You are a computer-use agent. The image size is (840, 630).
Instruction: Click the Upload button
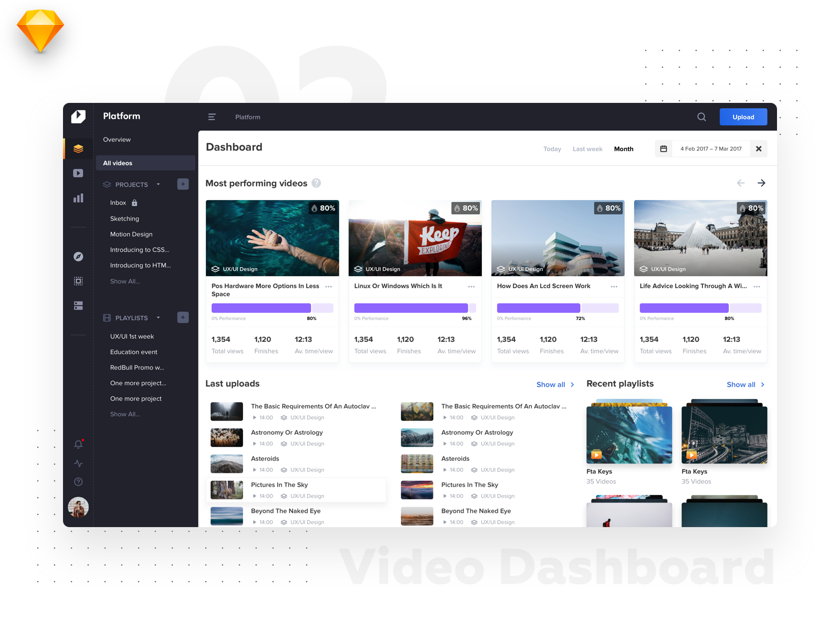coord(743,117)
